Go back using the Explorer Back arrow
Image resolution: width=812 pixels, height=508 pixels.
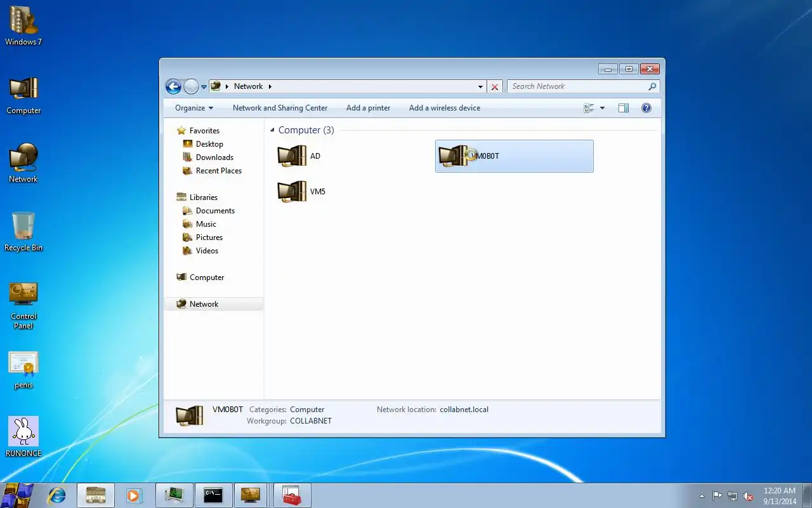[173, 86]
